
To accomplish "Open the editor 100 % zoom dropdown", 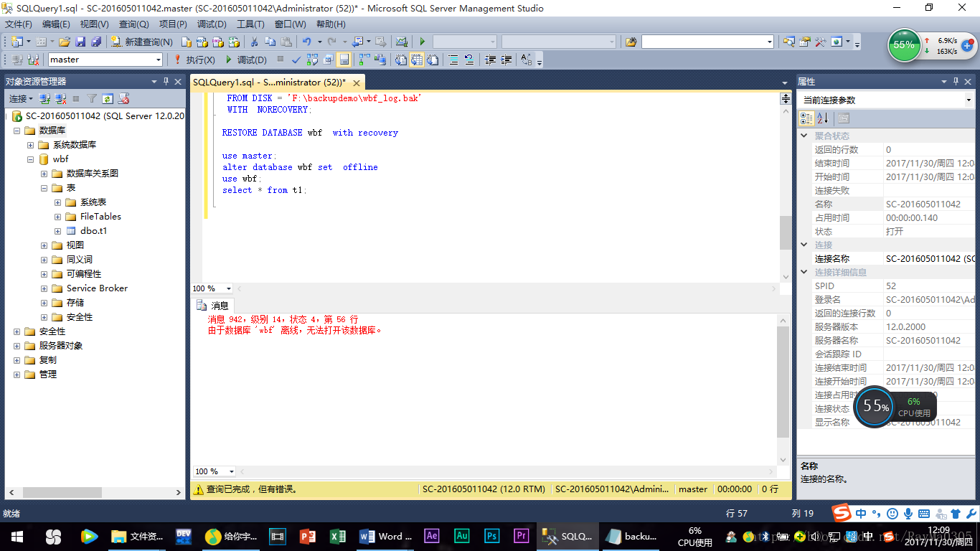I will tap(229, 288).
